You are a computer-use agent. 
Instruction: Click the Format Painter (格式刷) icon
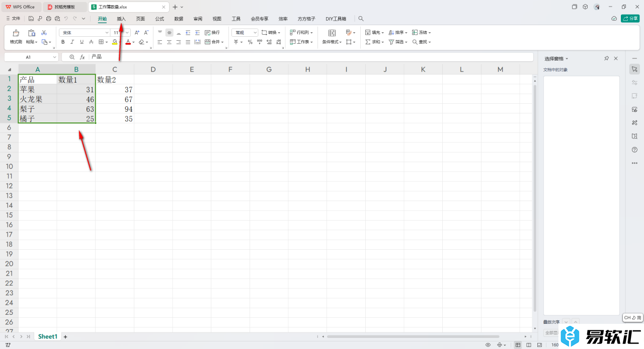click(x=16, y=33)
